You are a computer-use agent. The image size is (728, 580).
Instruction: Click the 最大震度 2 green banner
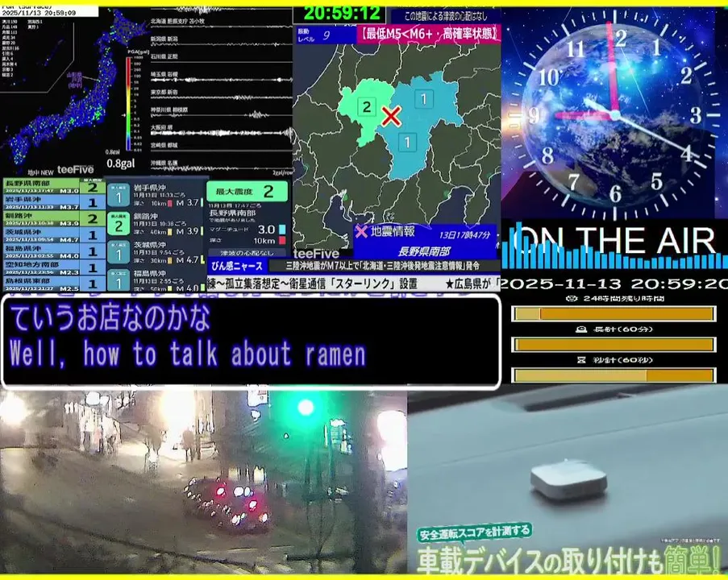247,191
